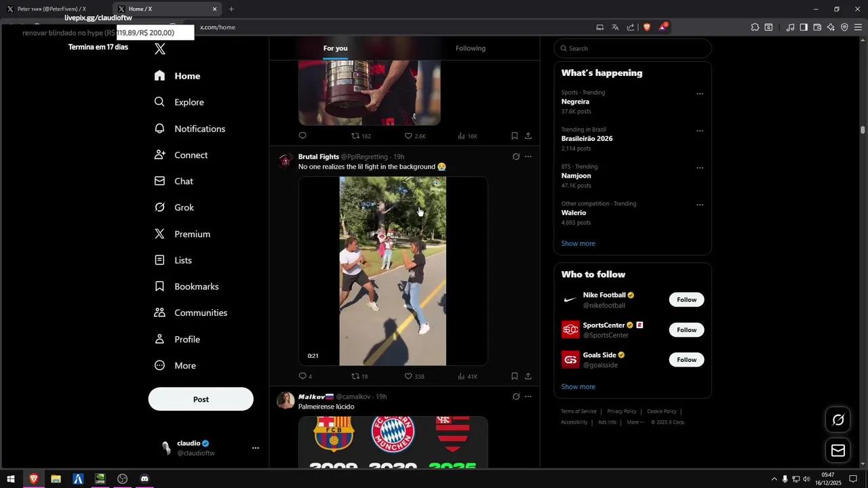Follow Nike Football account
Screen dimensions: 868x488
pos(686,300)
